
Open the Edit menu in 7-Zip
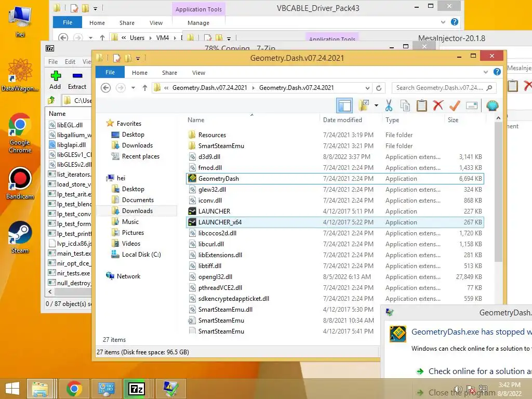pyautogui.click(x=70, y=61)
